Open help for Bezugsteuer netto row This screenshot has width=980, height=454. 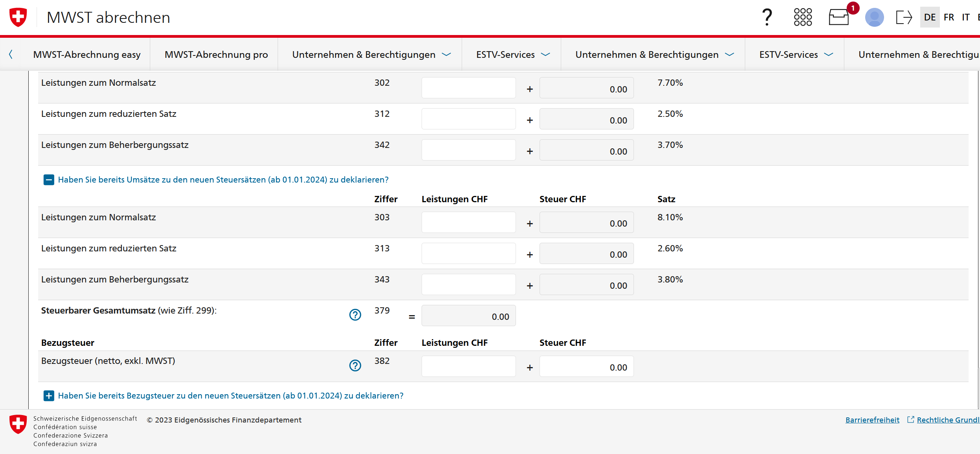tap(355, 365)
